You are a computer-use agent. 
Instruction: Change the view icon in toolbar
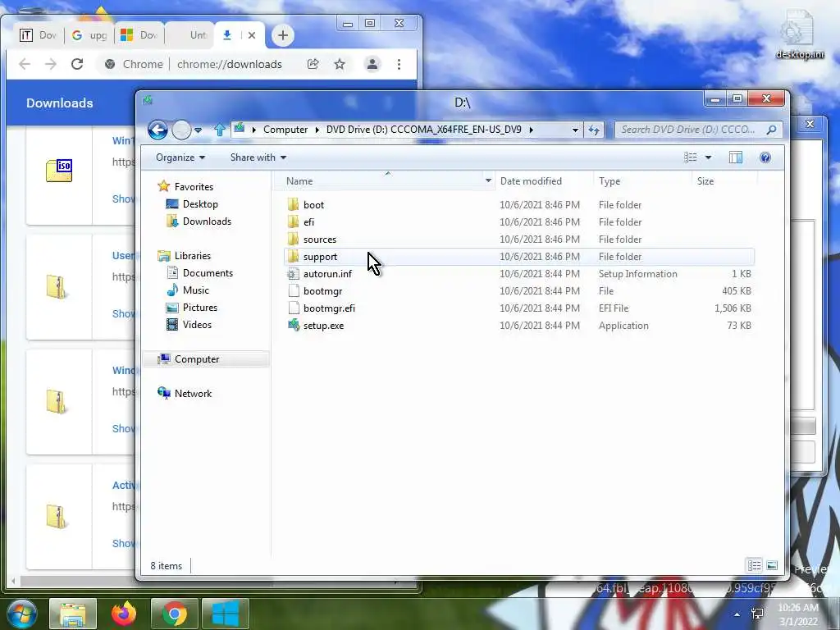pyautogui.click(x=691, y=157)
